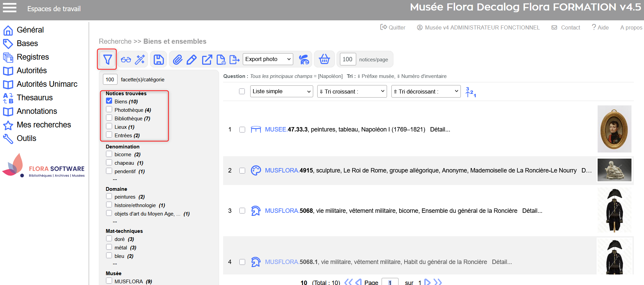Click the floppy disk save icon
644x285 pixels.
159,60
